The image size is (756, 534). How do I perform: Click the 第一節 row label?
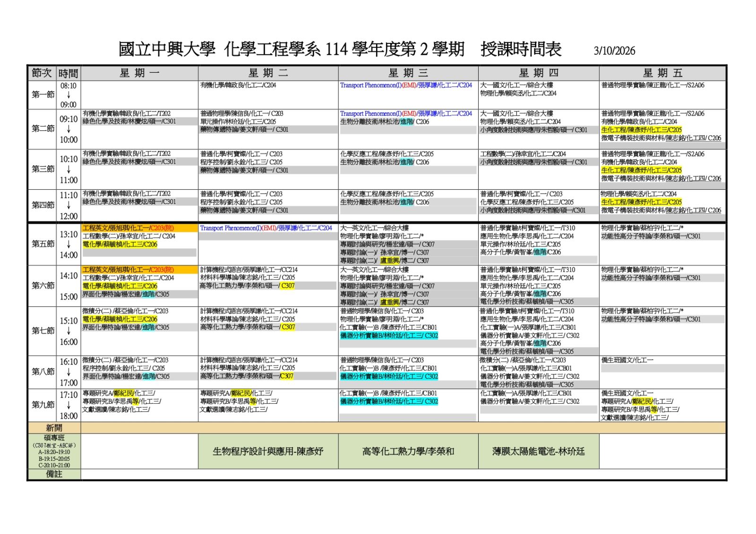point(43,95)
